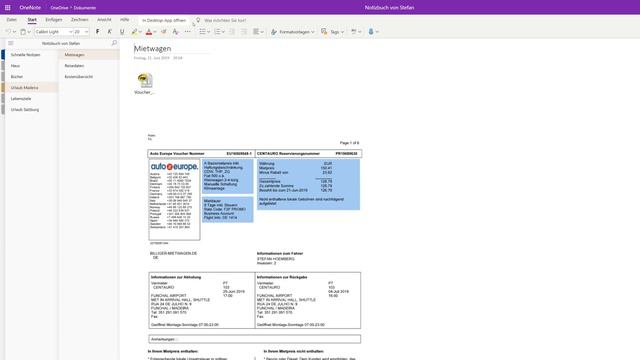Switch to the Zeichnen tab

coord(80,20)
